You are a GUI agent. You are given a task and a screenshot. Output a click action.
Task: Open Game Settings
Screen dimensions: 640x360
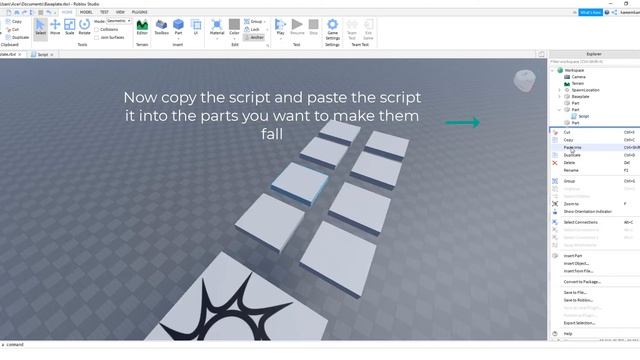(x=333, y=29)
